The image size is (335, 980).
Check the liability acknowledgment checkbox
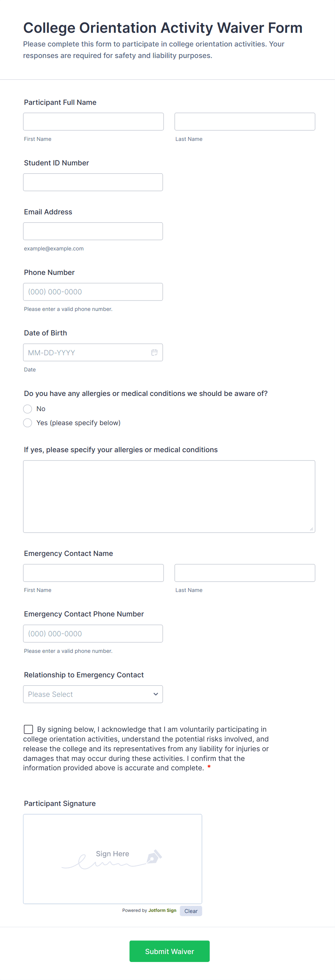click(28, 729)
